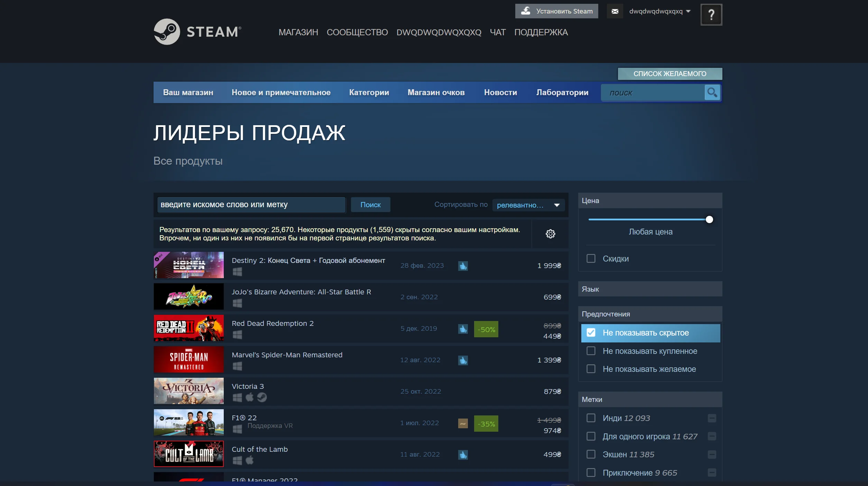Open Новое и примечательное menu
The image size is (868, 486).
pyautogui.click(x=281, y=92)
